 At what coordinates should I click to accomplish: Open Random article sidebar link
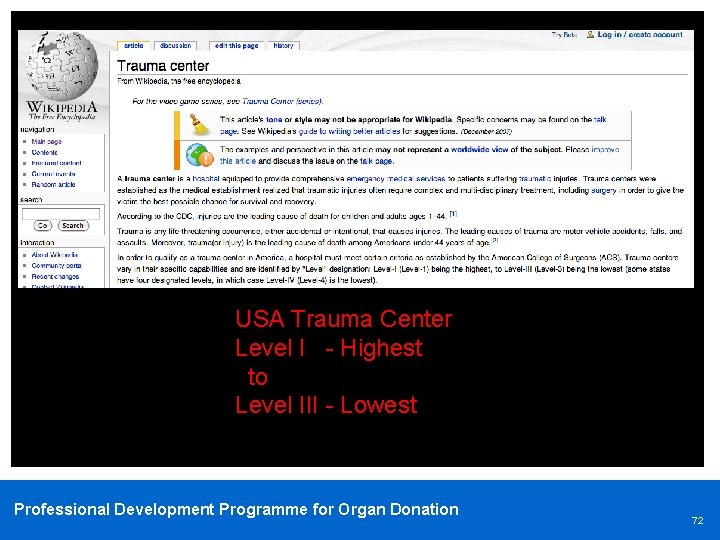[53, 185]
